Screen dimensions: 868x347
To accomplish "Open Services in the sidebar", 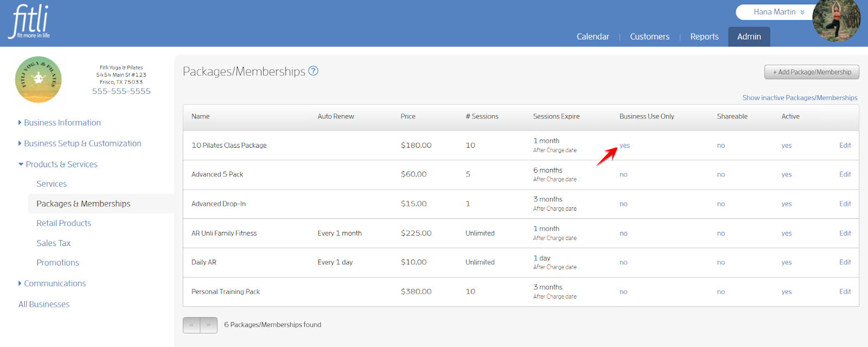I will [52, 184].
